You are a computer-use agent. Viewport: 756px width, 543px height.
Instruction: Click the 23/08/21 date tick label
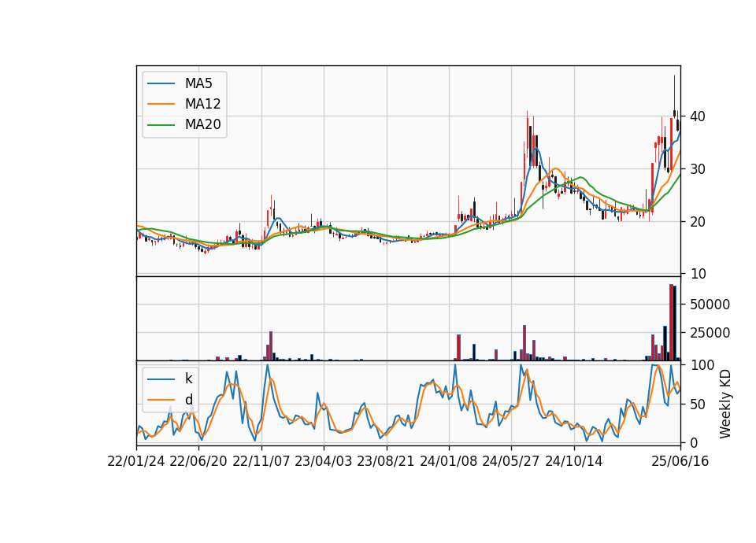pos(386,461)
